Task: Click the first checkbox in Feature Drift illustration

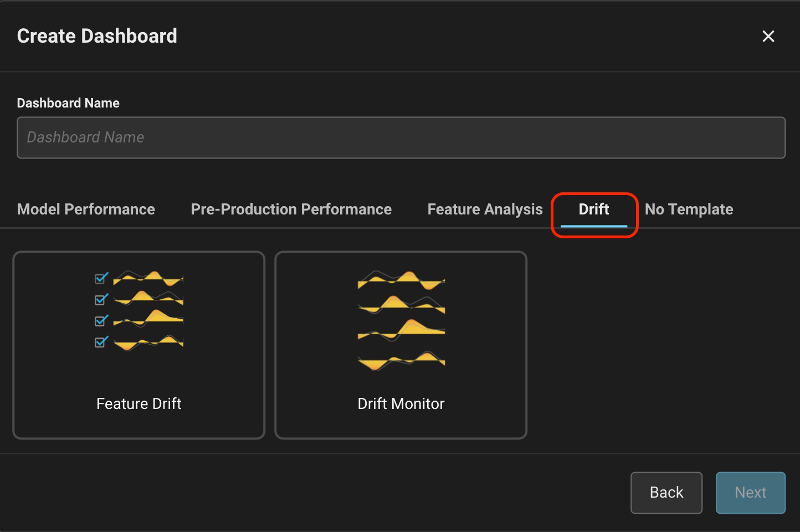Action: point(101,278)
